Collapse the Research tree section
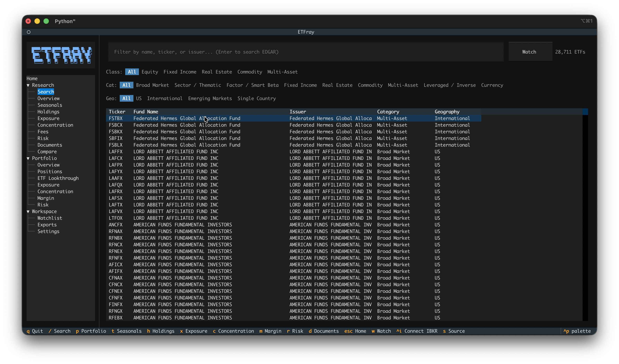Screen dimensions: 619x364 [28, 85]
